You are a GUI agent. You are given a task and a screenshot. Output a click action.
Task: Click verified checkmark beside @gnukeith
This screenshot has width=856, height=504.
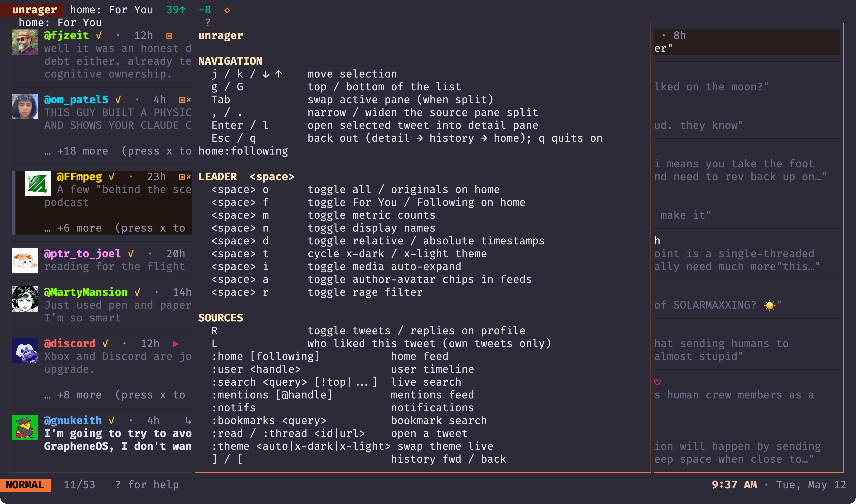[x=112, y=421]
